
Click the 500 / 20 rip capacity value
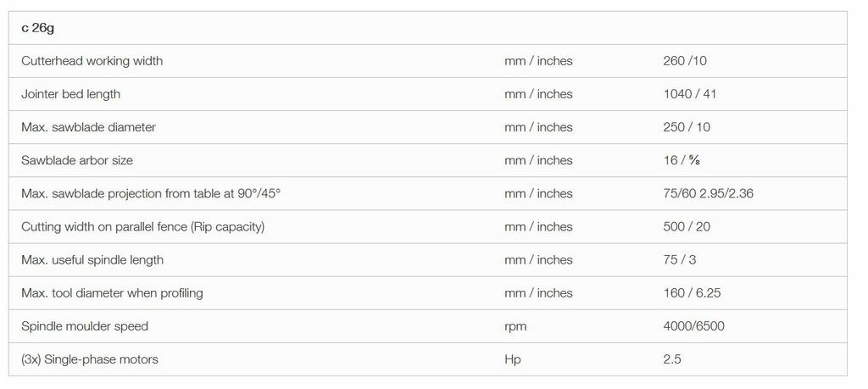coord(687,227)
